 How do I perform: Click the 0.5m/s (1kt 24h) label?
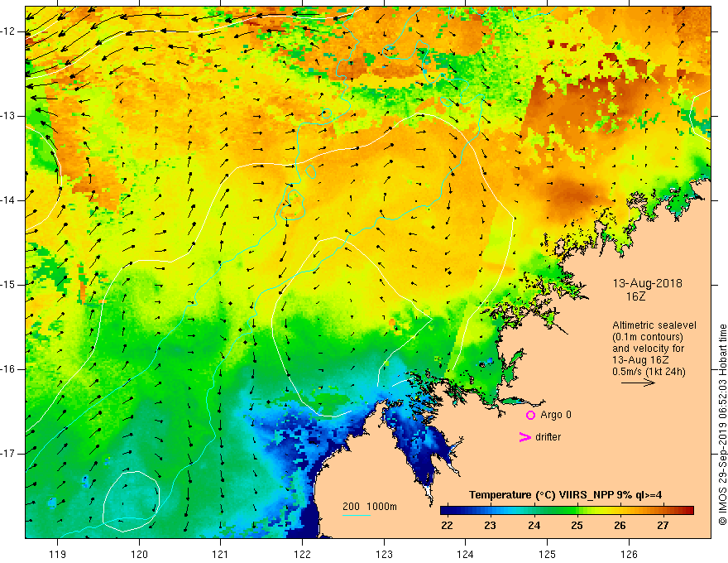tap(649, 371)
